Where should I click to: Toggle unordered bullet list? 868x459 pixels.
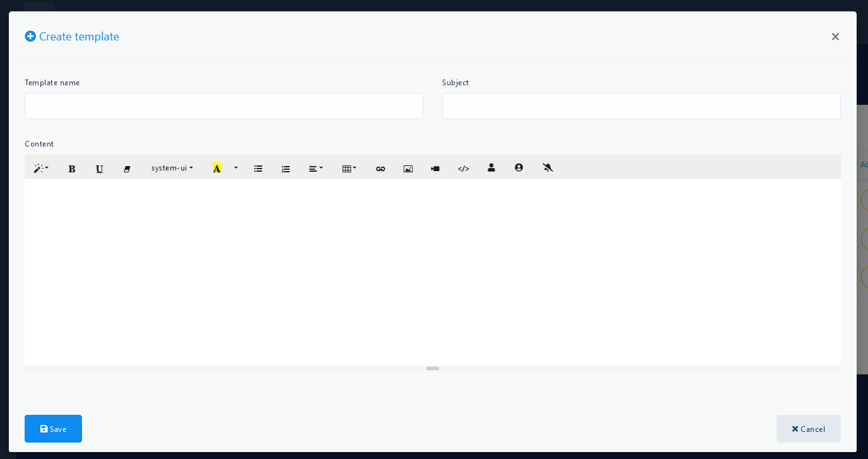(x=258, y=169)
